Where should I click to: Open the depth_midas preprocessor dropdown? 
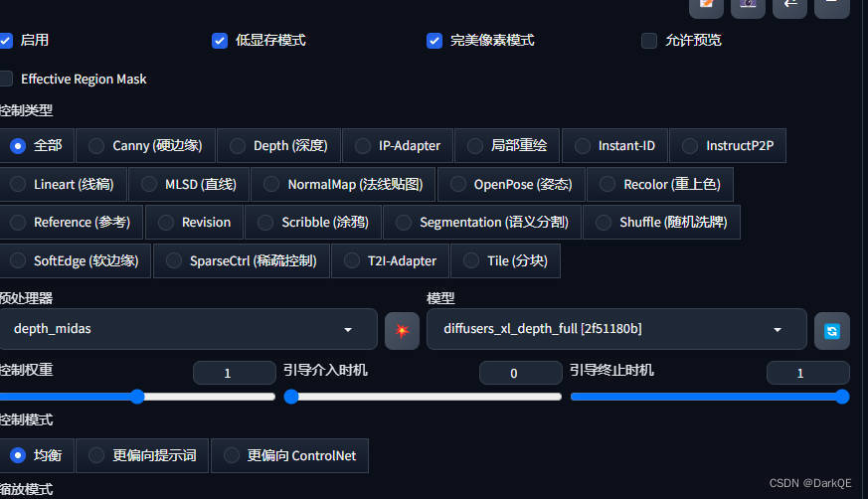[188, 329]
